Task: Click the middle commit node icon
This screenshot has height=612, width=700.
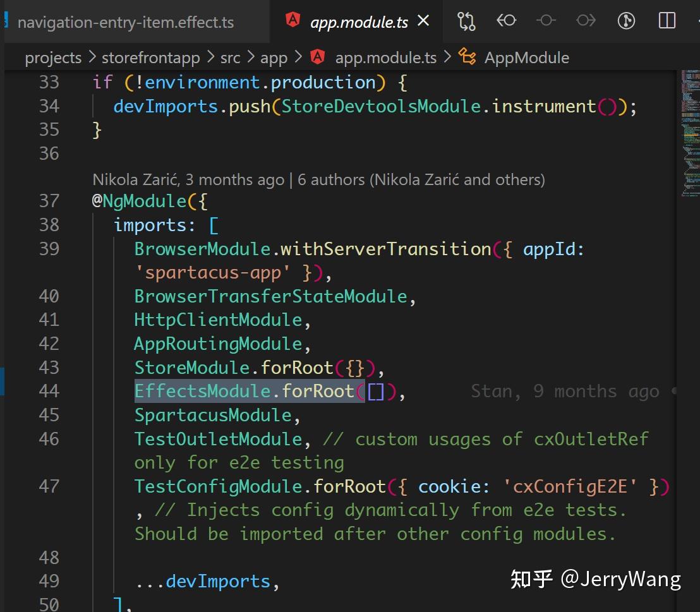Action: [x=546, y=21]
